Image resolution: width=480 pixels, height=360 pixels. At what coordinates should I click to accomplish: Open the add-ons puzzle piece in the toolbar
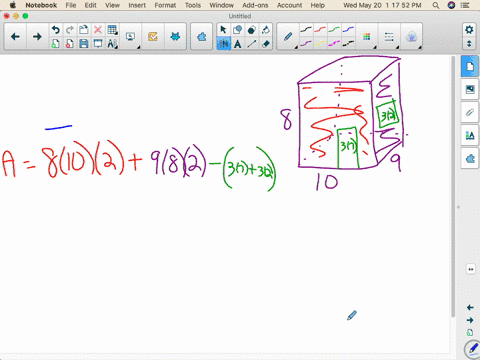tap(201, 37)
